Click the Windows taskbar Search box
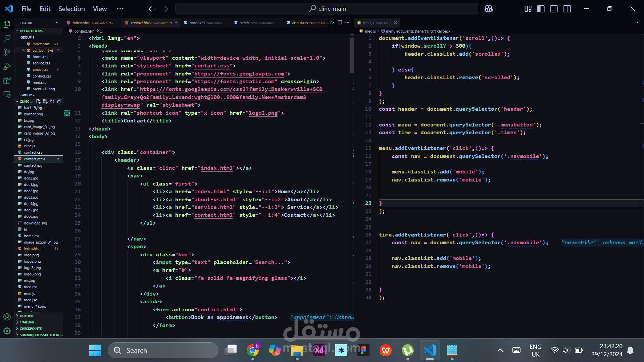 click(x=163, y=350)
